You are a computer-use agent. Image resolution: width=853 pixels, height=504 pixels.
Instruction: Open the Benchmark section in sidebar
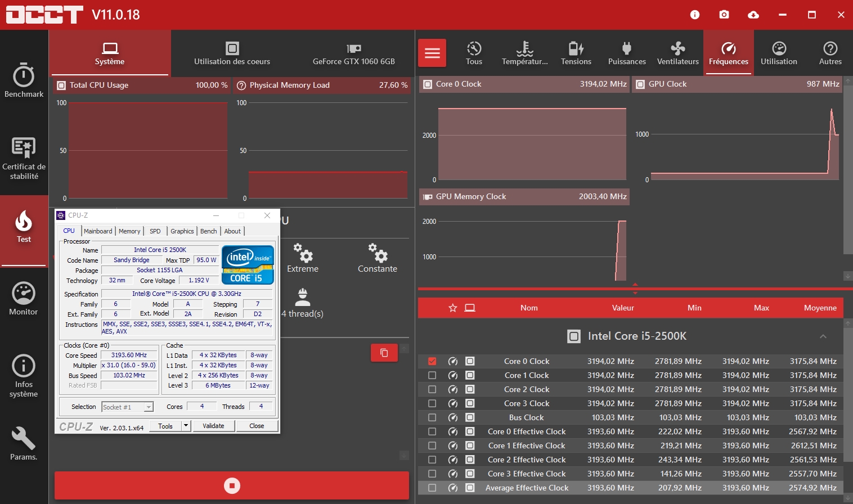24,80
